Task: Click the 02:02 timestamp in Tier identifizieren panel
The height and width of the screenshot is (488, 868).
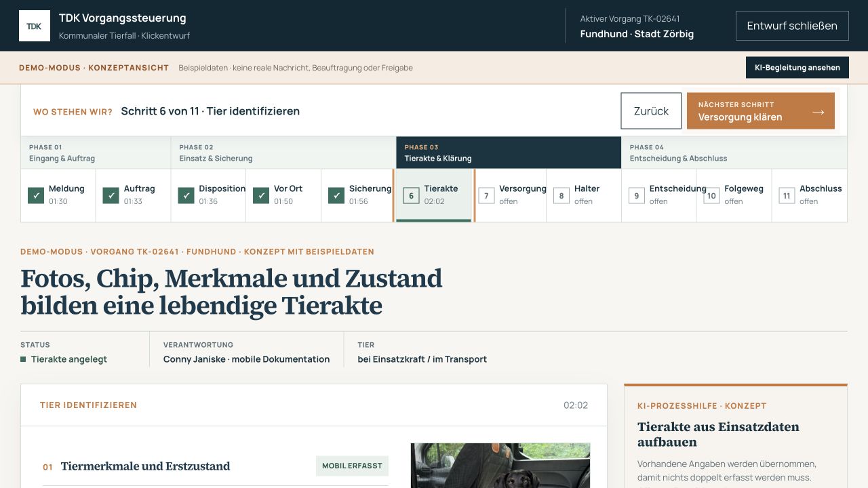Action: [x=576, y=405]
